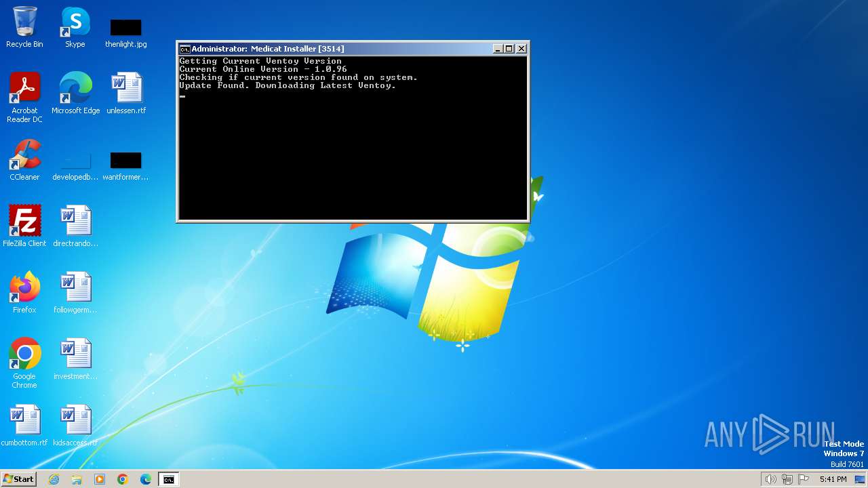Open Internet Explorer from the taskbar
The image size is (868, 488).
point(54,479)
